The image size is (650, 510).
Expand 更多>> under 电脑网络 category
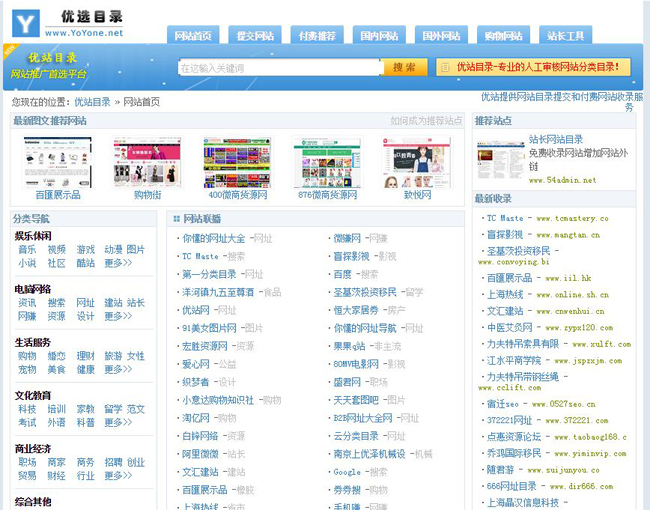(118, 316)
